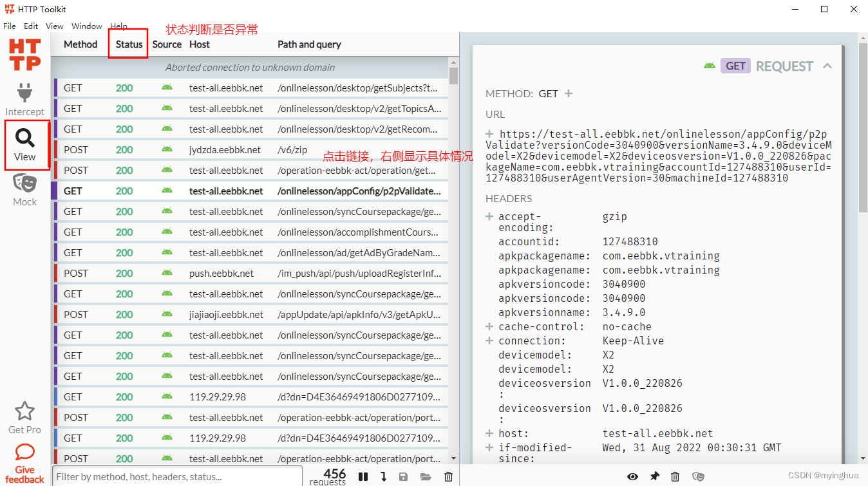Expand connection header info

point(490,341)
